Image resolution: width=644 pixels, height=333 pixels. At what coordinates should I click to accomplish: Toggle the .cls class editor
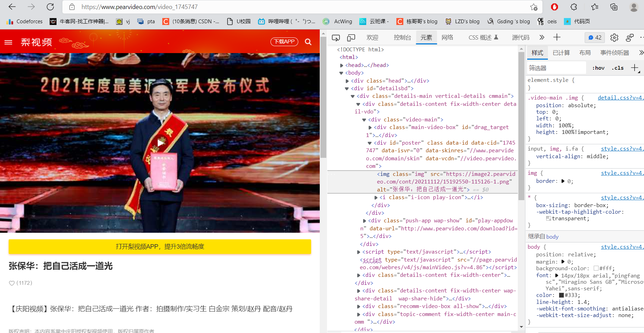pyautogui.click(x=618, y=68)
